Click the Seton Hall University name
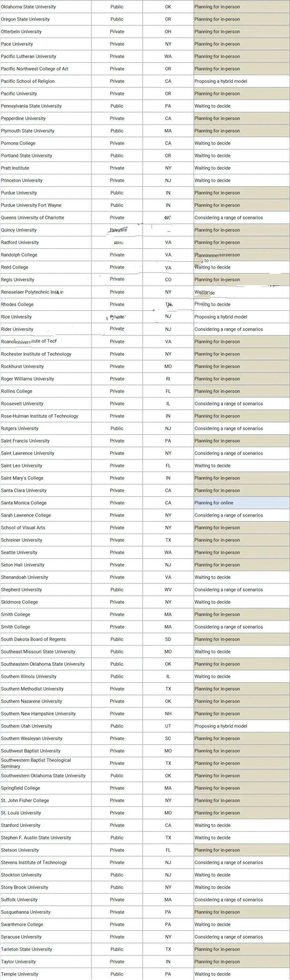This screenshot has height=980, width=290. pyautogui.click(x=23, y=565)
